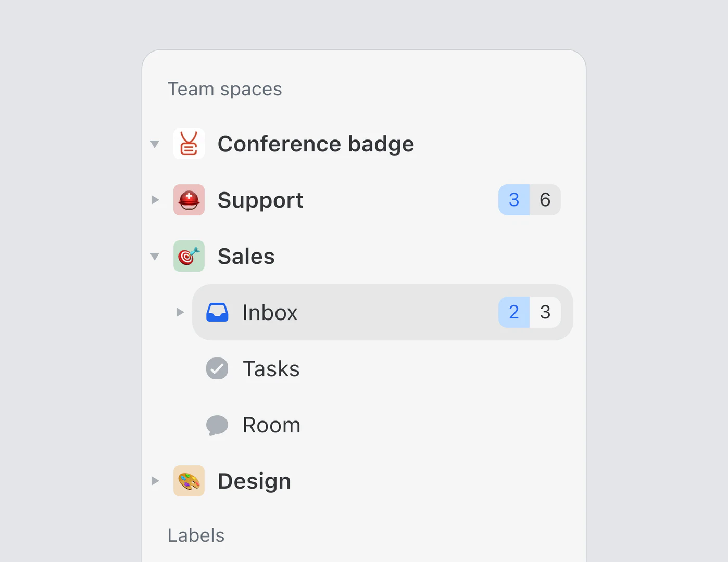Viewport: 728px width, 562px height.
Task: Expand the Design space
Action: pyautogui.click(x=155, y=481)
